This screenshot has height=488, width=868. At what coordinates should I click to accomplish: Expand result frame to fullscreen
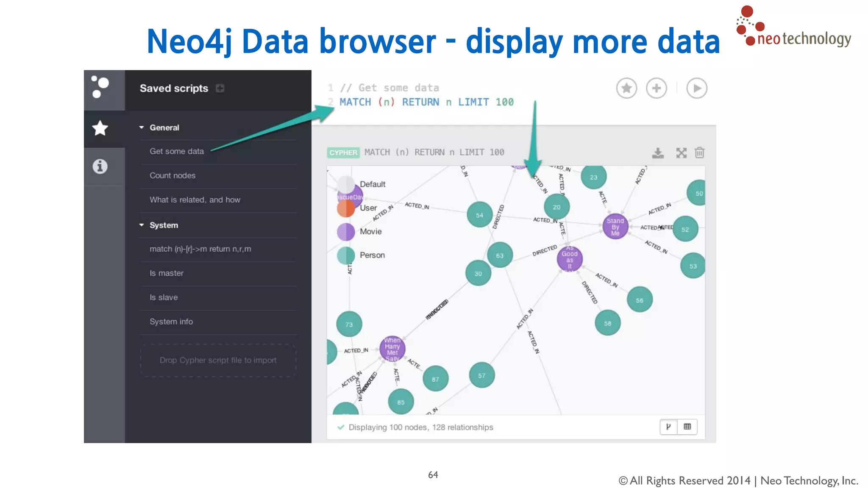[681, 152]
